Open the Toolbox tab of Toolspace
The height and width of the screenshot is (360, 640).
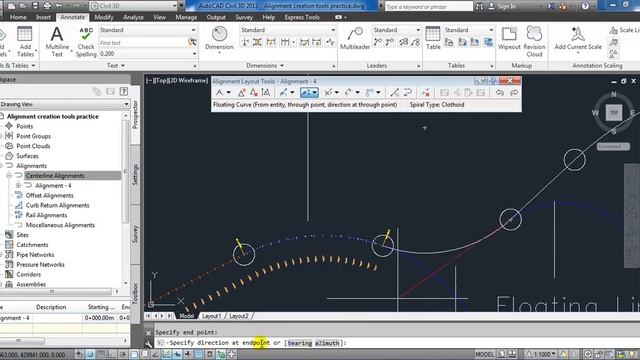[x=136, y=293]
